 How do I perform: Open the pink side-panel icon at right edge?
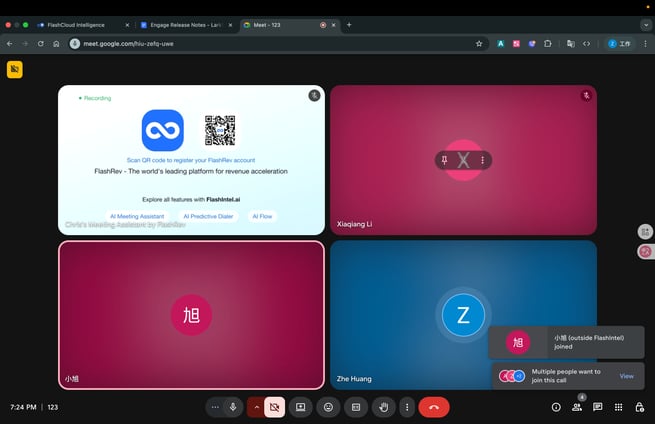tap(646, 251)
